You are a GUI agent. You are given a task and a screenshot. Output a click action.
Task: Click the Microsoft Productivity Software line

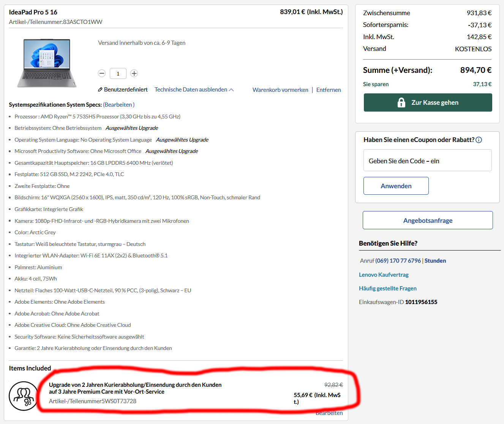click(x=78, y=151)
